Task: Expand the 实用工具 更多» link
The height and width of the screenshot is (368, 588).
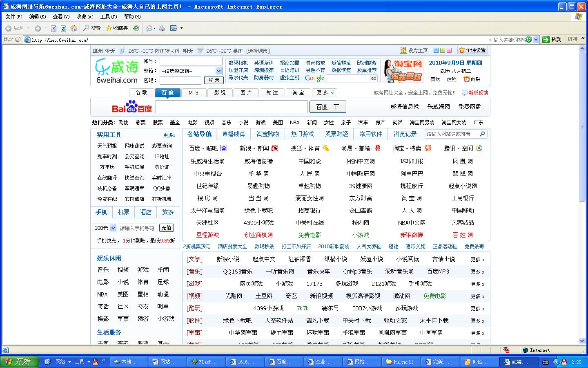Action: click(x=169, y=135)
